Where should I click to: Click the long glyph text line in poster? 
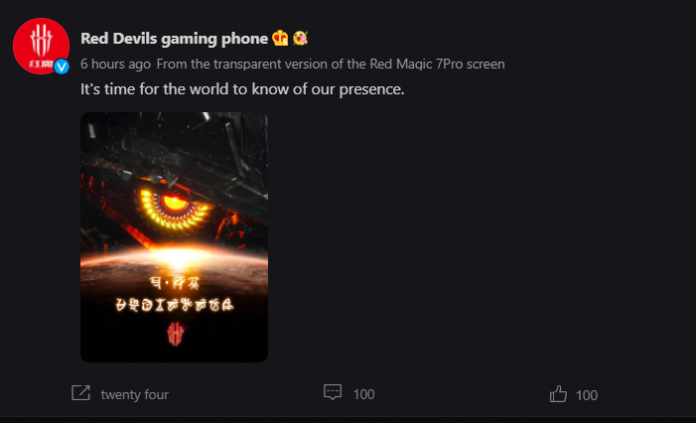(174, 305)
